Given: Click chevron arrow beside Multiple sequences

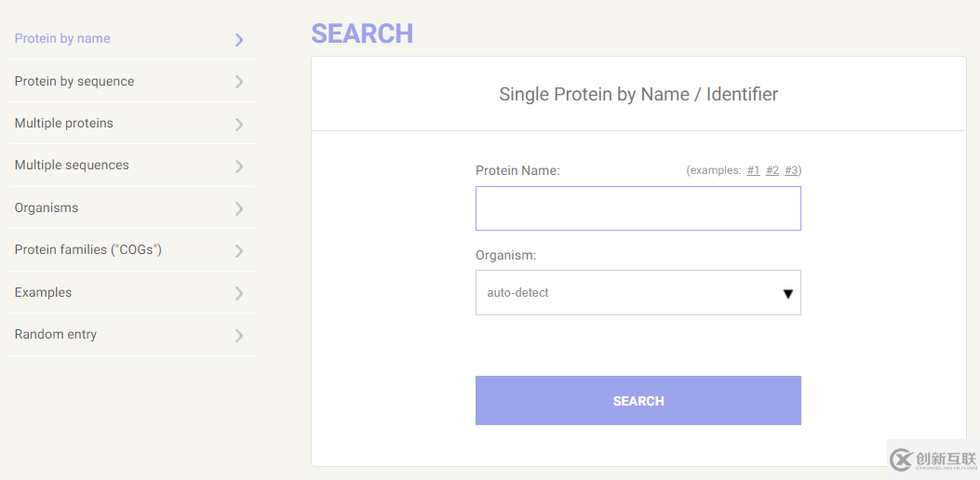Looking at the screenshot, I should [239, 167].
